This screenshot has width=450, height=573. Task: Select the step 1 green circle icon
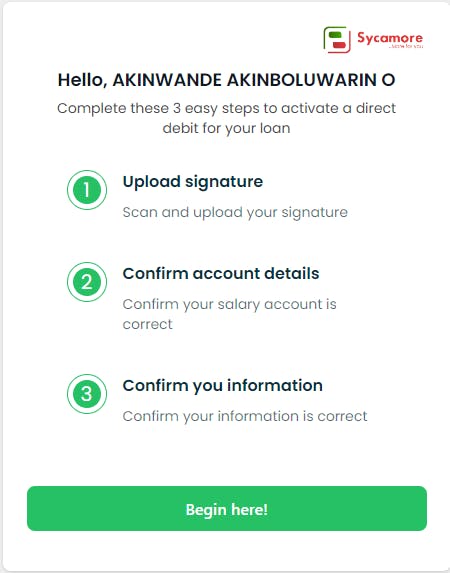(x=87, y=190)
